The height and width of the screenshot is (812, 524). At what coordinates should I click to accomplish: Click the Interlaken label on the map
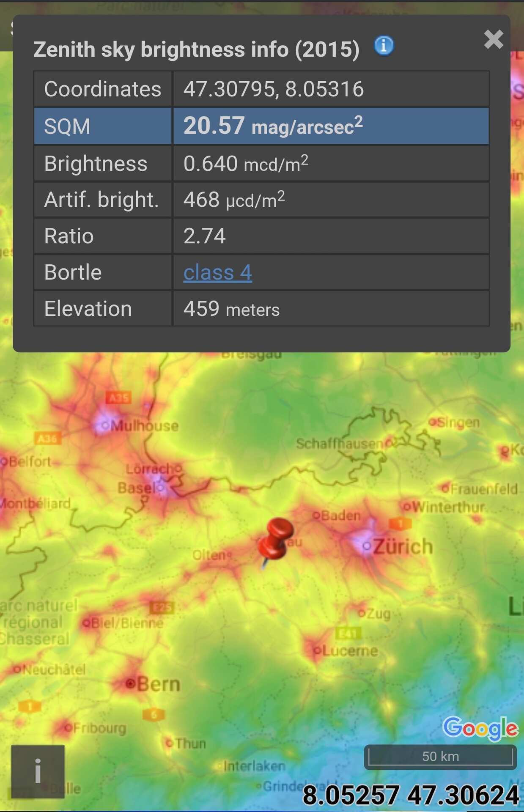[x=255, y=766]
